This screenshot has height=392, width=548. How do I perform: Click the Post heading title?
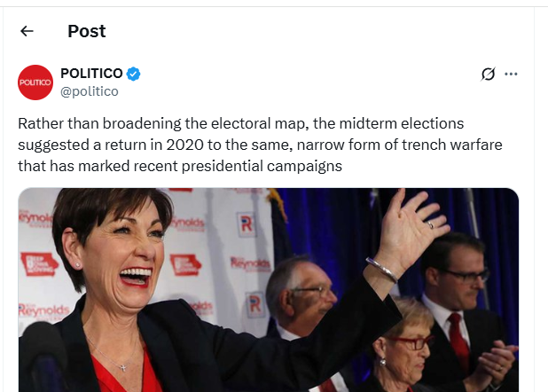pos(87,31)
